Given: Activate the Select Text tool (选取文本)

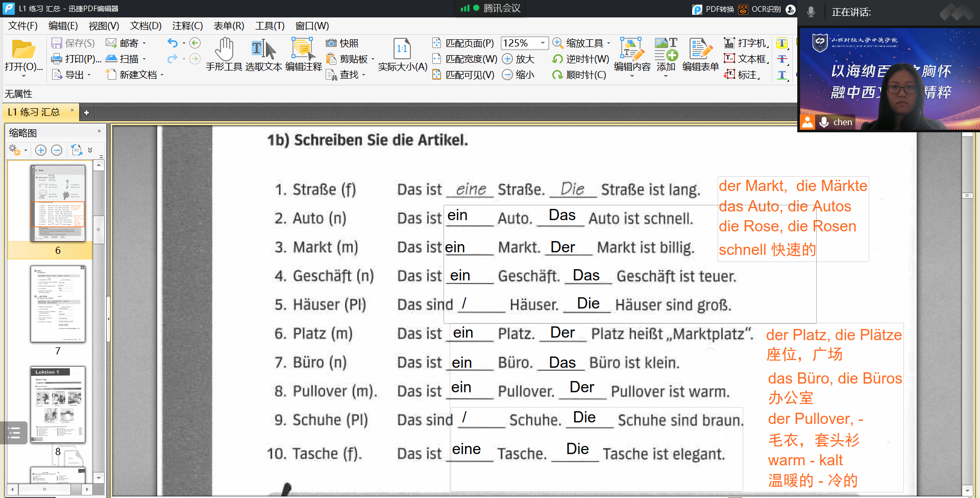Looking at the screenshot, I should coord(263,54).
